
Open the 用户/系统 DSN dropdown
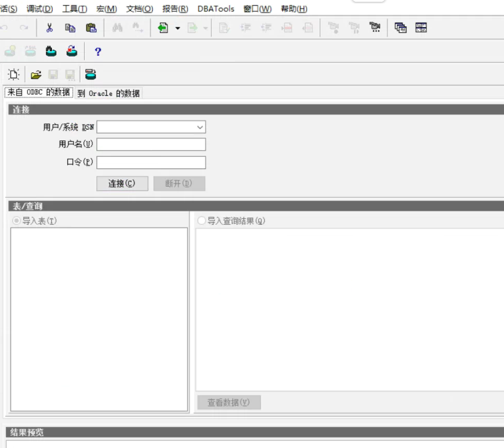(200, 127)
